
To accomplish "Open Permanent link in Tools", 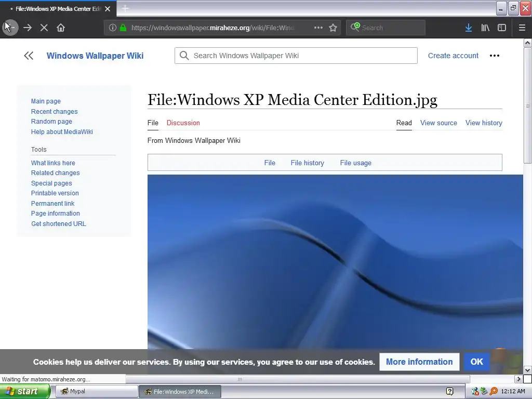I will [x=52, y=203].
